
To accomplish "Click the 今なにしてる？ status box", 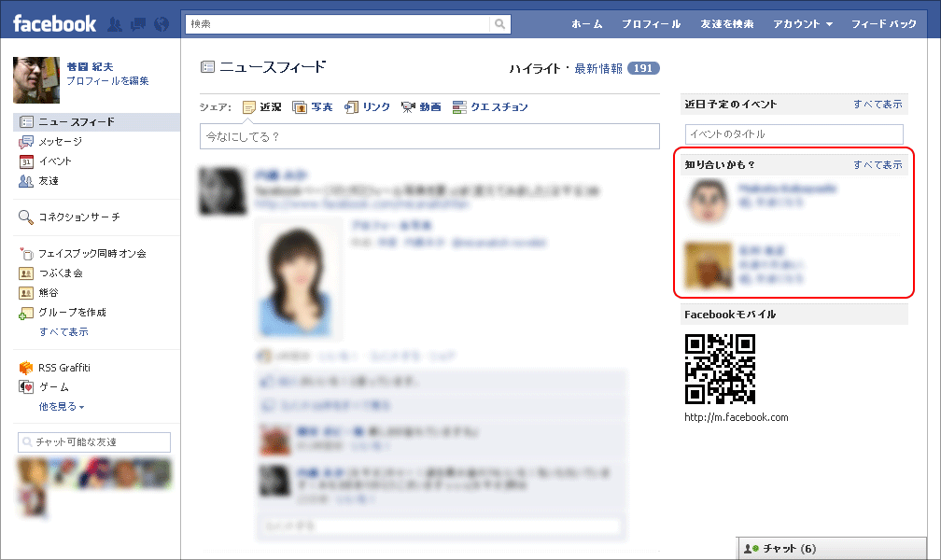I will [429, 136].
